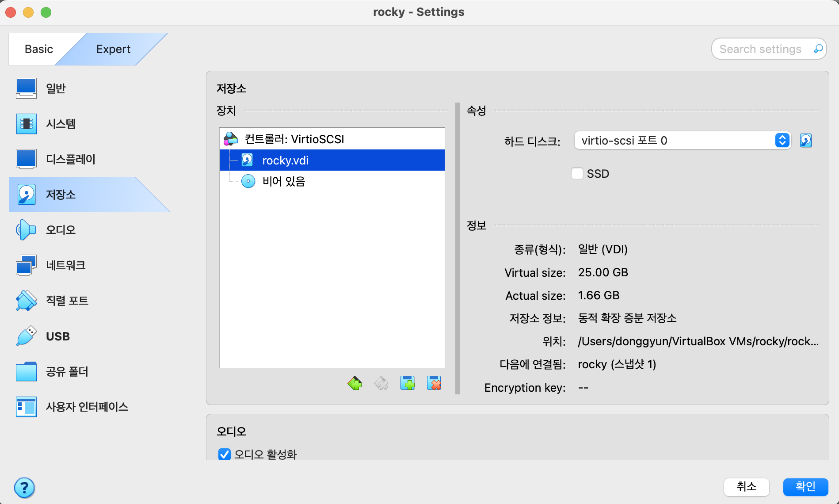Open the virtio-scsi 포트 0 dropdown
The height and width of the screenshot is (504, 839).
(683, 141)
